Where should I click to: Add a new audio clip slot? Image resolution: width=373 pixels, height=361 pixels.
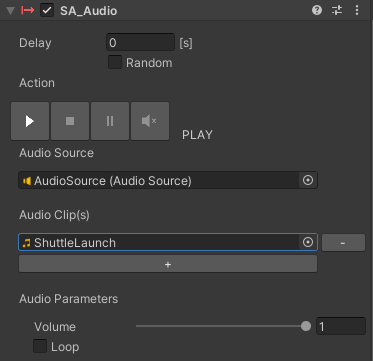(x=168, y=264)
